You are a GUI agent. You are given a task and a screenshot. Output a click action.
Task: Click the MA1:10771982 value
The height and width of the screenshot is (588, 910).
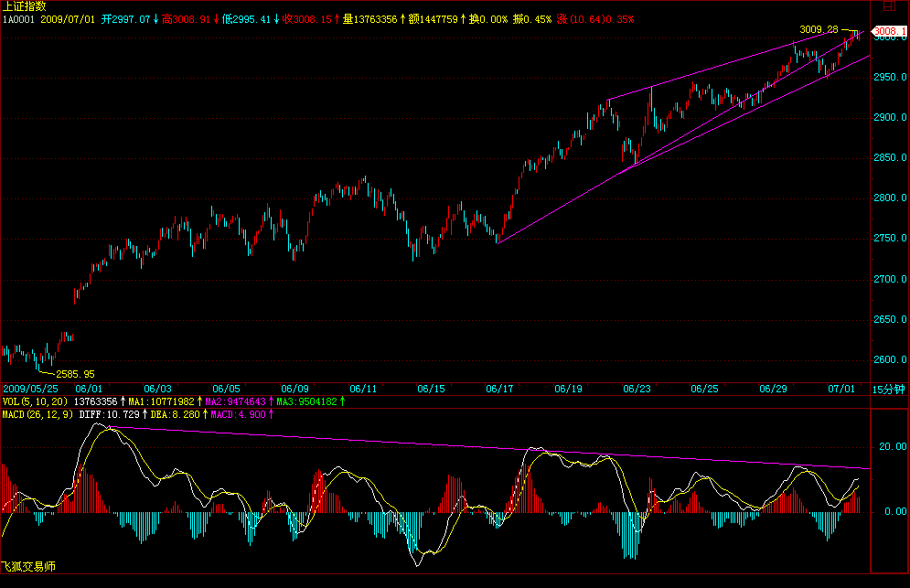tap(161, 401)
